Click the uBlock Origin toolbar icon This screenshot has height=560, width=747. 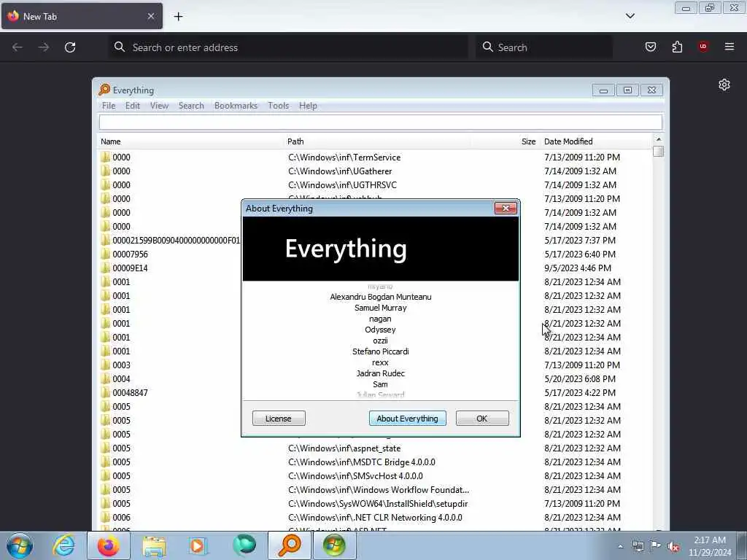click(703, 46)
